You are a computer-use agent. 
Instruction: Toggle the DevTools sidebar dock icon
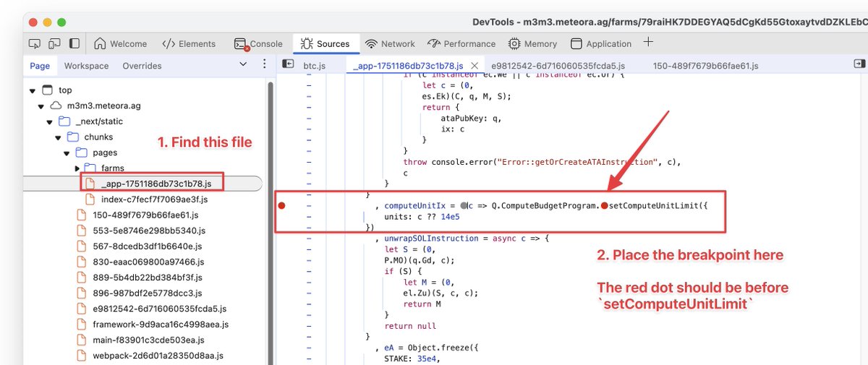[x=74, y=43]
